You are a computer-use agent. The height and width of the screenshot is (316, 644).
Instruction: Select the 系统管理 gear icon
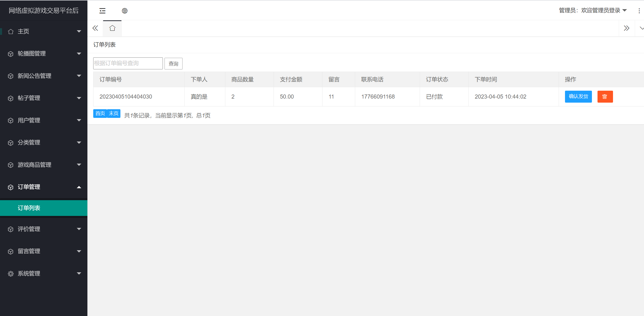coord(10,274)
